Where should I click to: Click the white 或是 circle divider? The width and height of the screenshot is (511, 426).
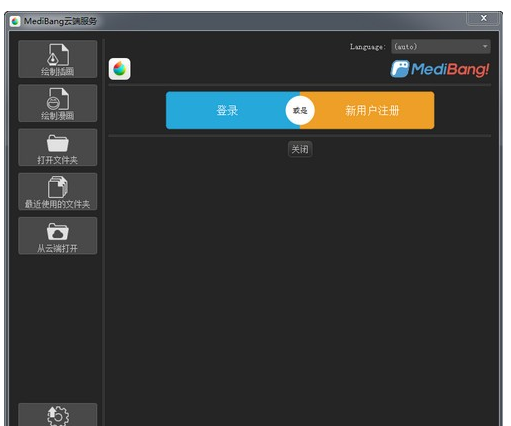[300, 110]
